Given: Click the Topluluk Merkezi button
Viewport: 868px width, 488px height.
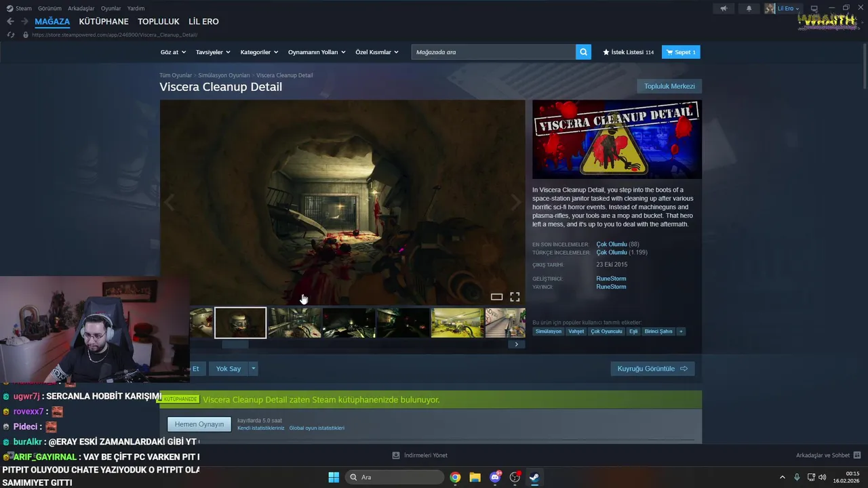Looking at the screenshot, I should [669, 86].
